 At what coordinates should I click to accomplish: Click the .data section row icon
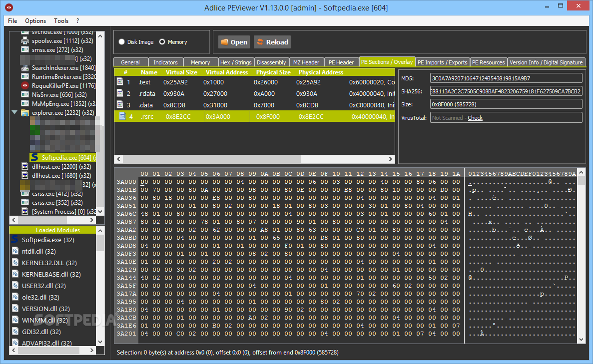120,105
